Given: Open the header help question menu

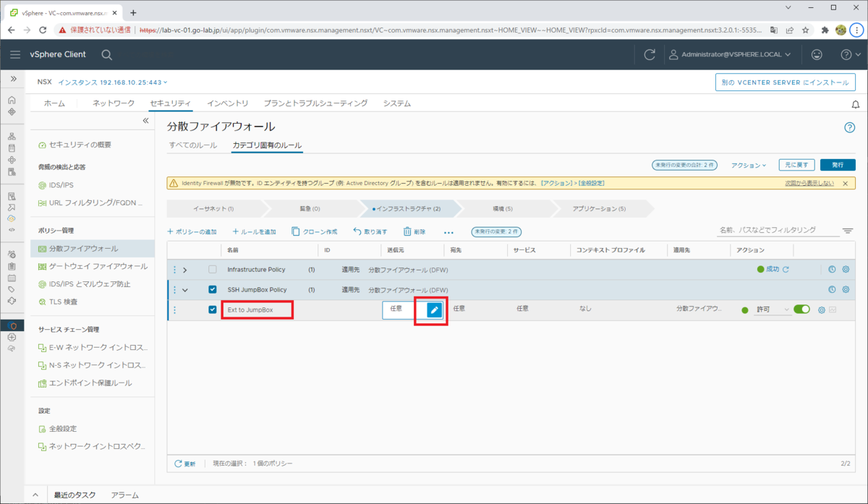Looking at the screenshot, I should pyautogui.click(x=850, y=54).
